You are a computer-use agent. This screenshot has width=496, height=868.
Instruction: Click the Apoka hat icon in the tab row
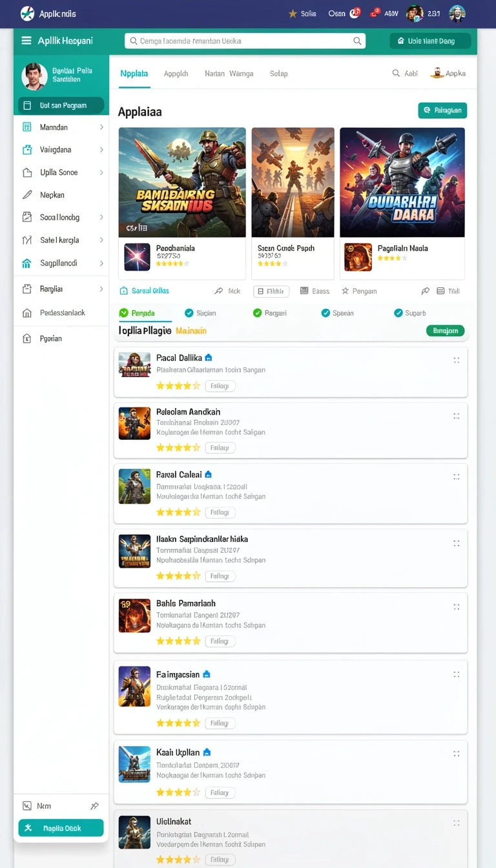point(437,73)
